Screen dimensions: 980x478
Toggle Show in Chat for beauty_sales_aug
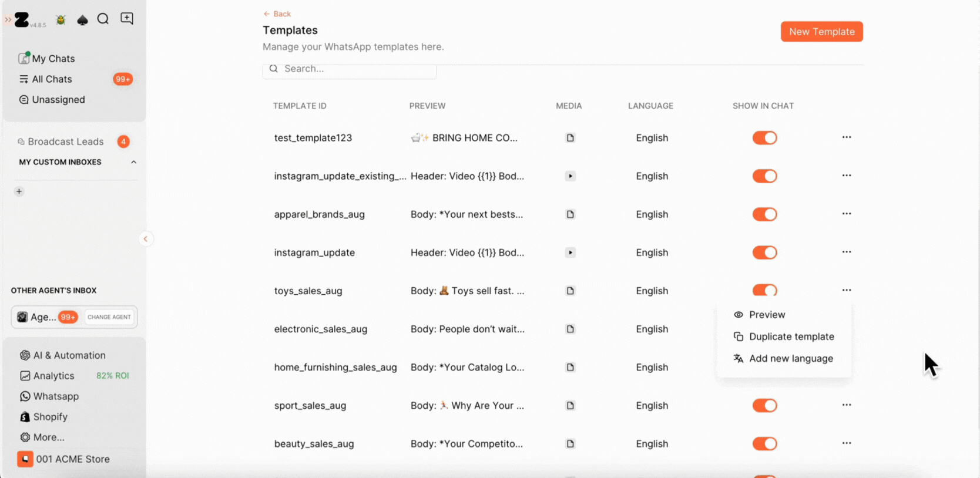point(764,443)
